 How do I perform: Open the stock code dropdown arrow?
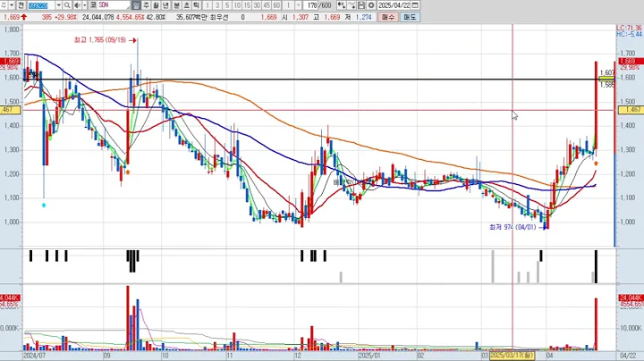(58, 5)
